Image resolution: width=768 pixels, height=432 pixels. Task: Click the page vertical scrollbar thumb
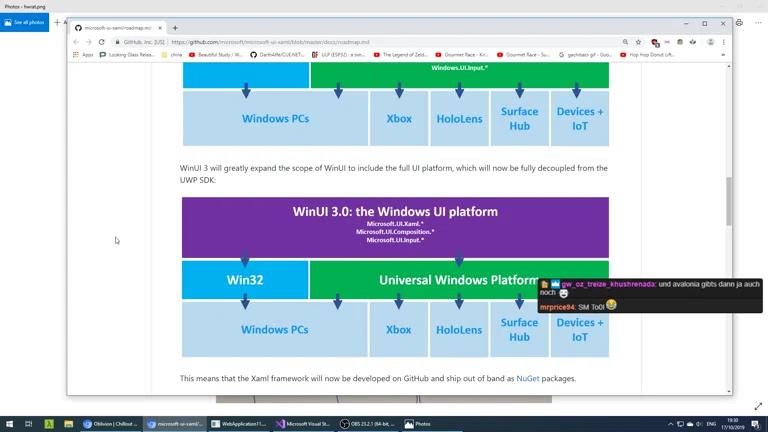point(729,201)
